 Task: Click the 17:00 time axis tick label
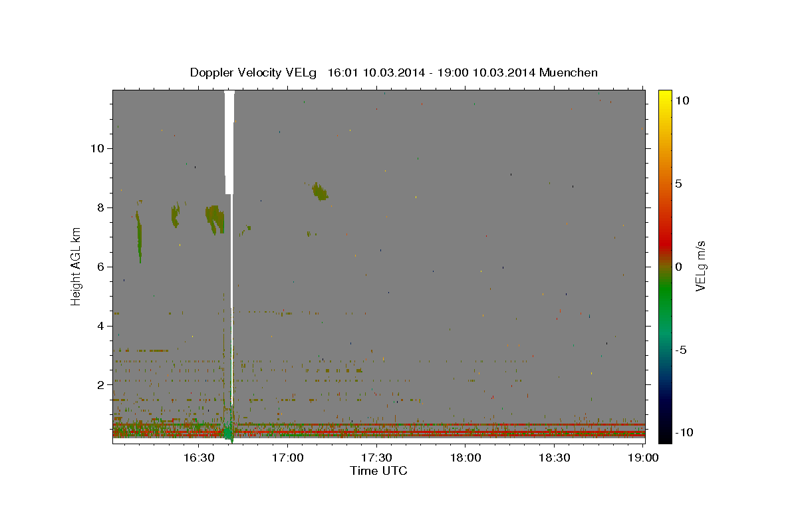[x=287, y=458]
